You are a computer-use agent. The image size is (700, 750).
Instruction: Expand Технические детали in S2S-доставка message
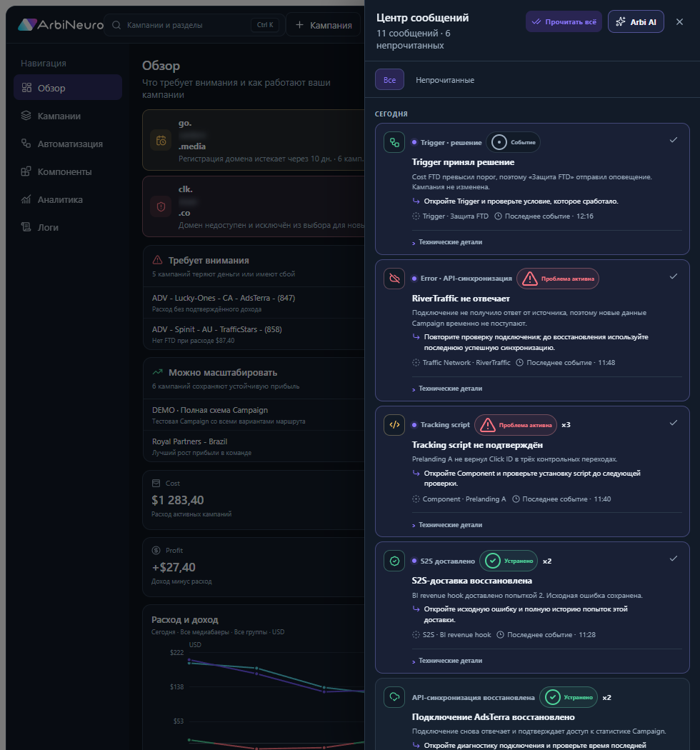447,661
